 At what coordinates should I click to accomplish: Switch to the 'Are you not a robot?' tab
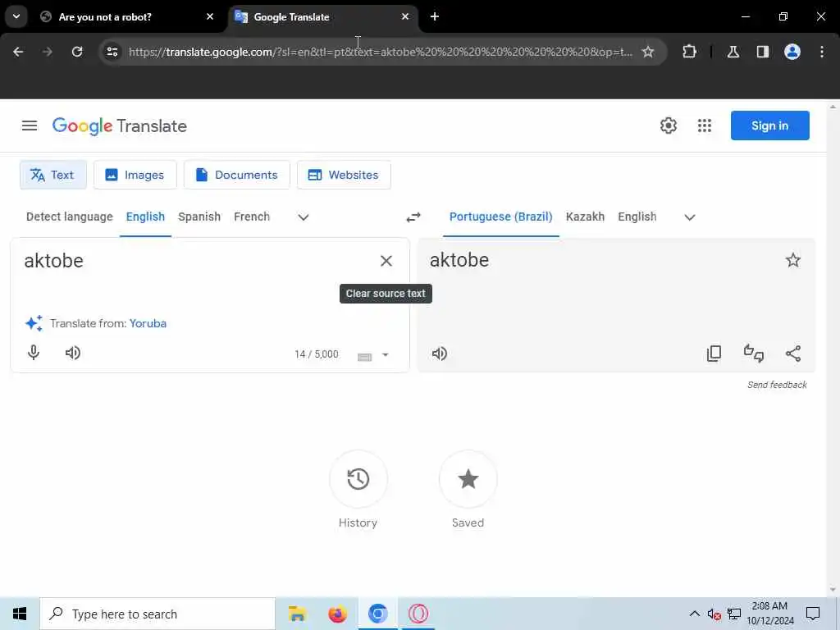pos(125,17)
